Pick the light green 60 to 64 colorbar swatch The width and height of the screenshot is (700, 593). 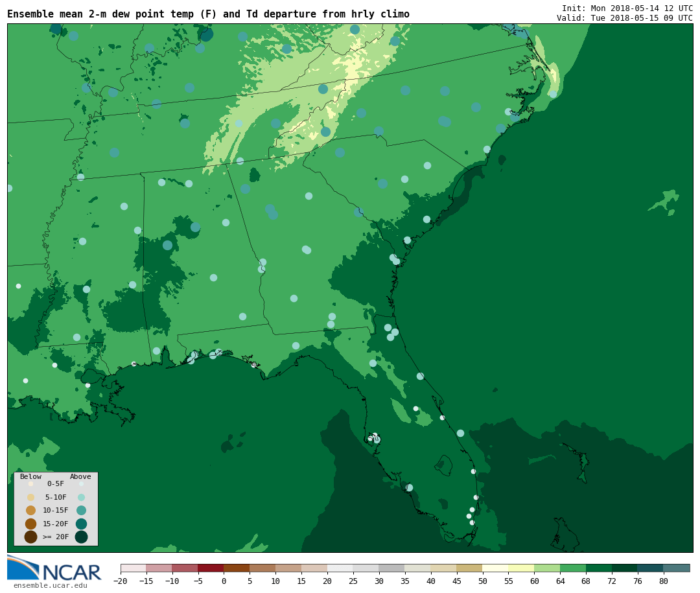[x=547, y=568]
